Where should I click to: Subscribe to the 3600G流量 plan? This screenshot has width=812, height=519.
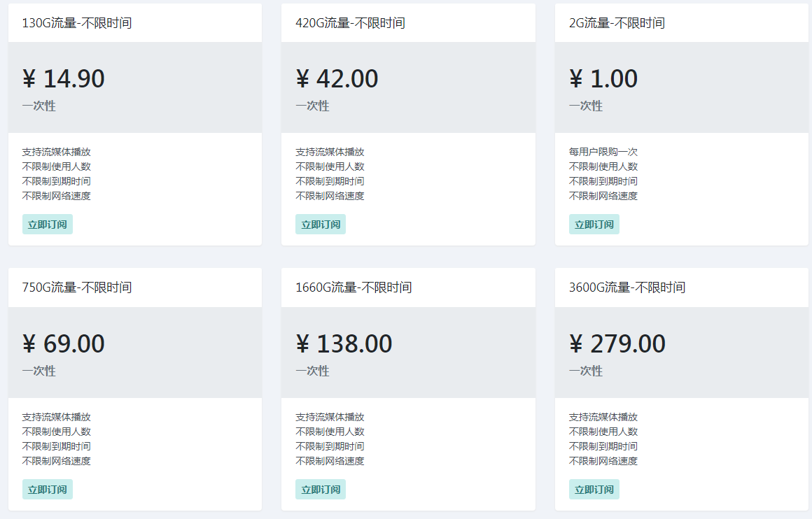pos(594,490)
